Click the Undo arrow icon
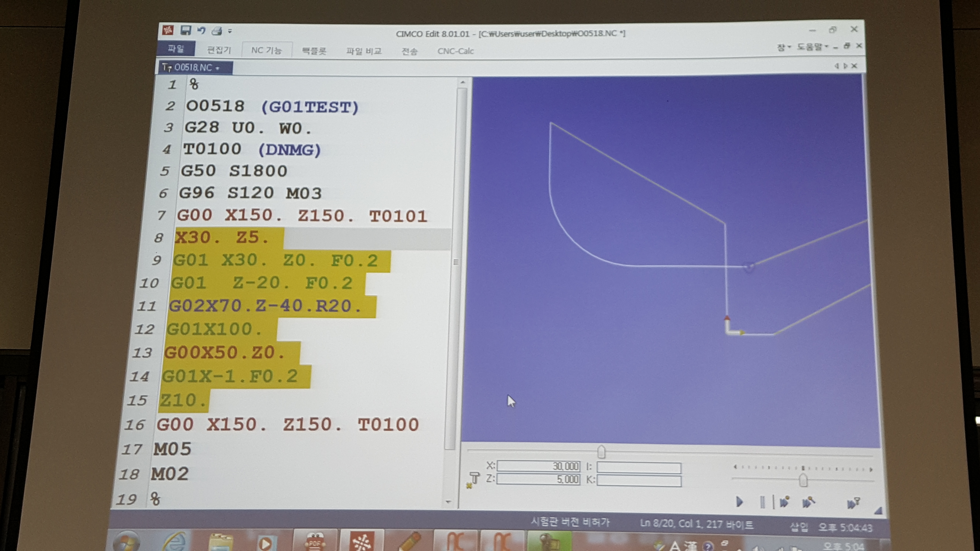 click(x=201, y=31)
